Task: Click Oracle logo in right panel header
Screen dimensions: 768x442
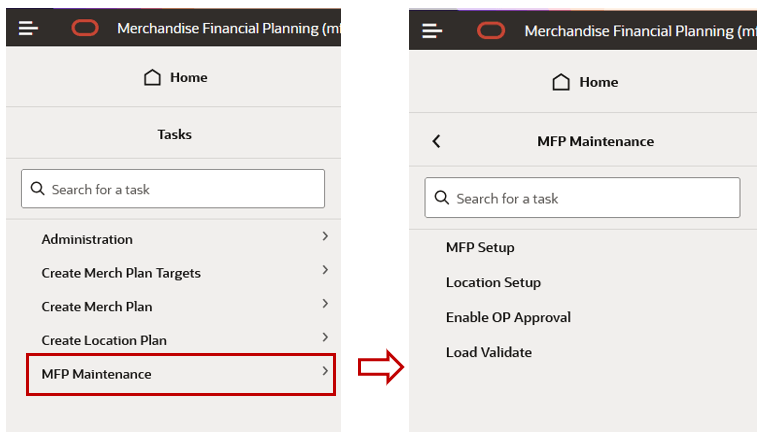Action: tap(491, 31)
